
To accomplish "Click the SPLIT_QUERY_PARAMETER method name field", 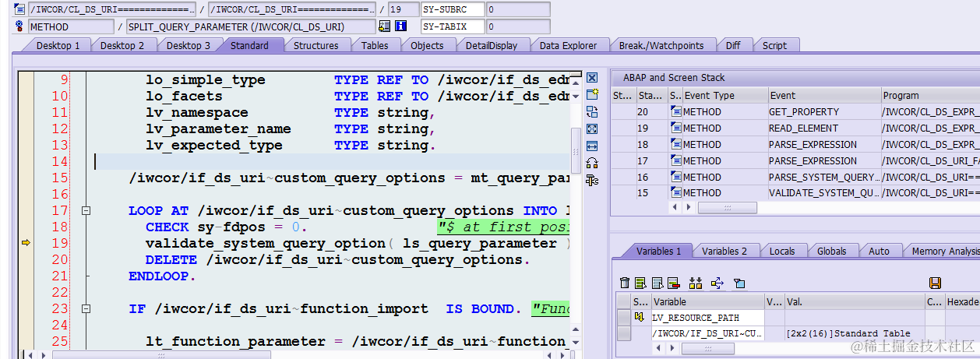I will 250,26.
